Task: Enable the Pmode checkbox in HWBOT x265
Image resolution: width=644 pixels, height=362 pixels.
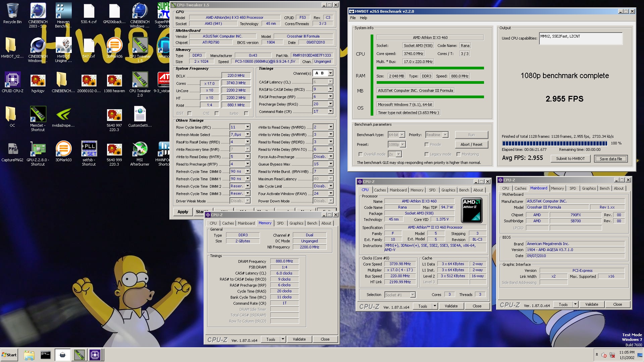Action: [427, 144]
